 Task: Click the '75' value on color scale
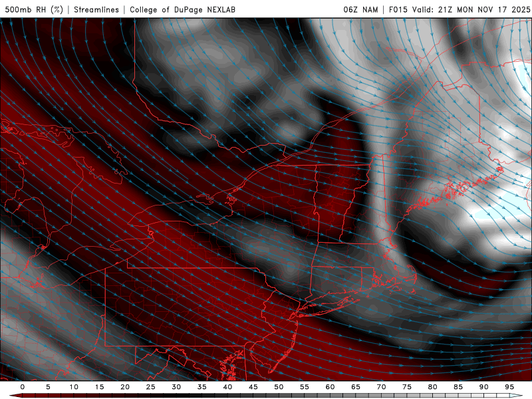point(407,387)
